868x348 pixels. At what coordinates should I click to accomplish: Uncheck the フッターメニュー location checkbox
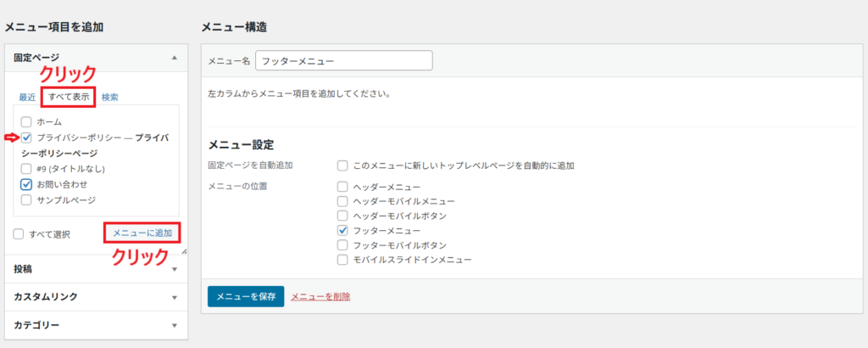[342, 230]
